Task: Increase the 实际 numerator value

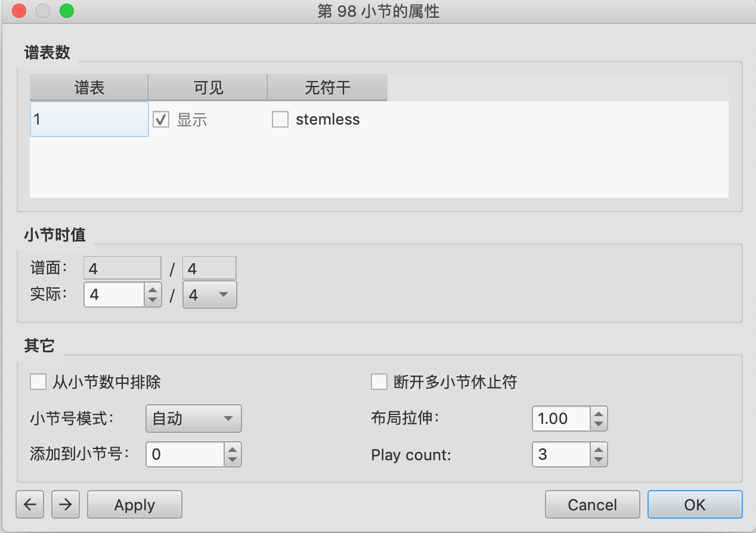Action: (153, 289)
